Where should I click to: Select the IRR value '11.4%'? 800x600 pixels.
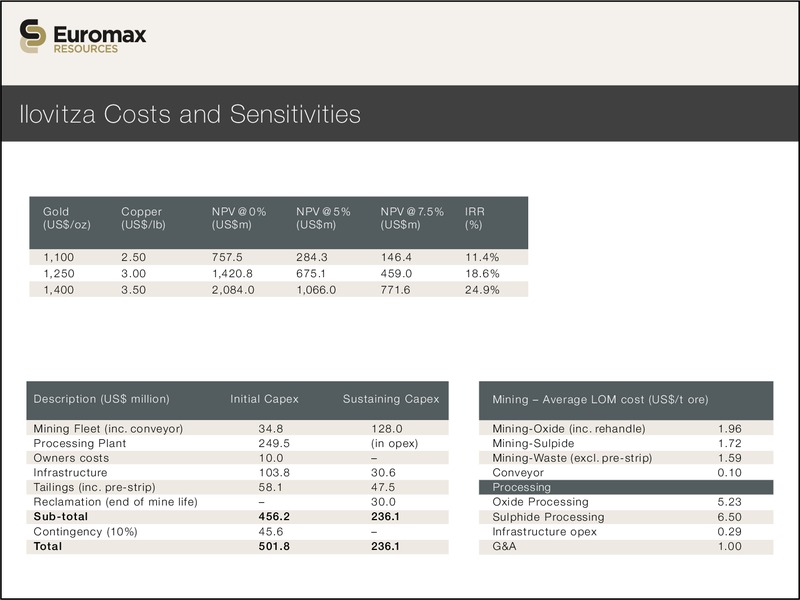[482, 257]
